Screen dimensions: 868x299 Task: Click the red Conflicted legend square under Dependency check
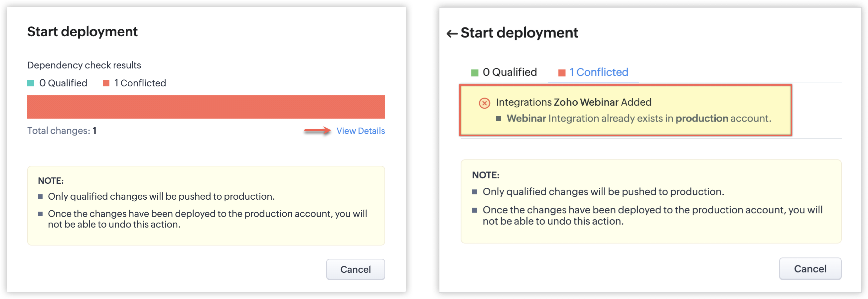point(106,83)
